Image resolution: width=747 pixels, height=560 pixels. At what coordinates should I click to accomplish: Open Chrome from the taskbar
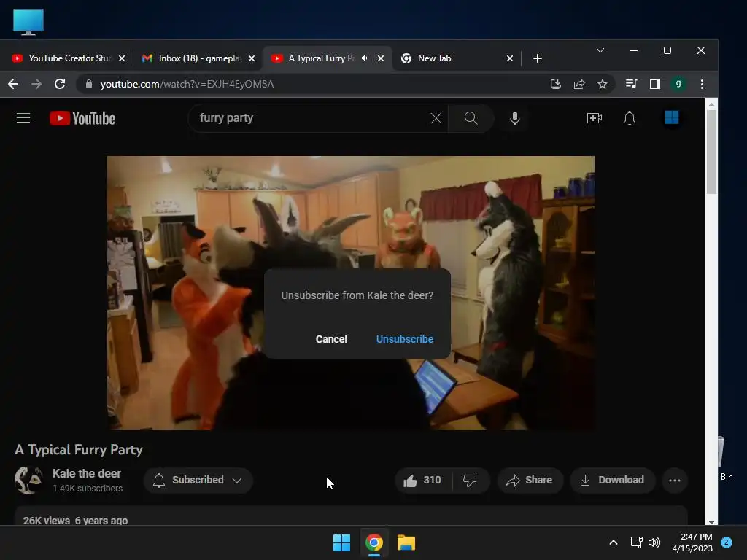[374, 542]
